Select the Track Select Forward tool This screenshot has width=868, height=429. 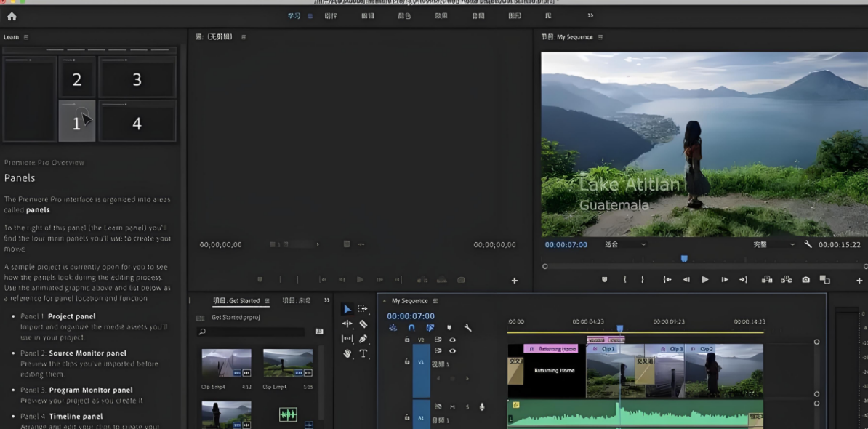pos(363,309)
